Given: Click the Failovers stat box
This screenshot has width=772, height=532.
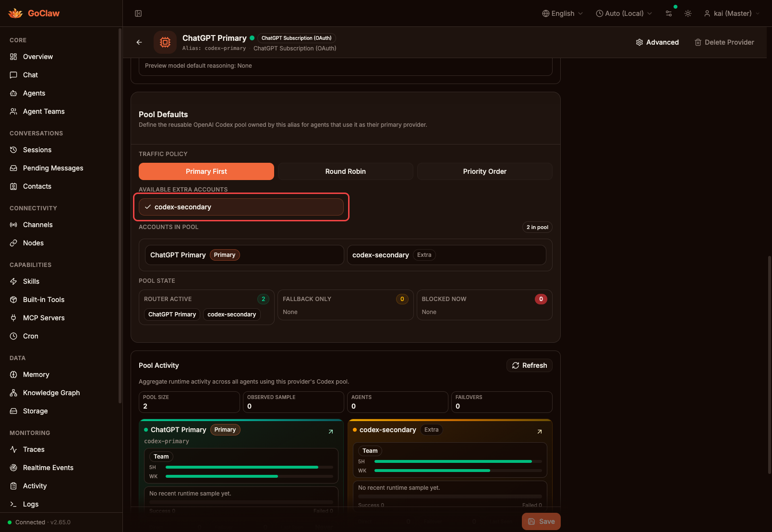Looking at the screenshot, I should pos(502,402).
